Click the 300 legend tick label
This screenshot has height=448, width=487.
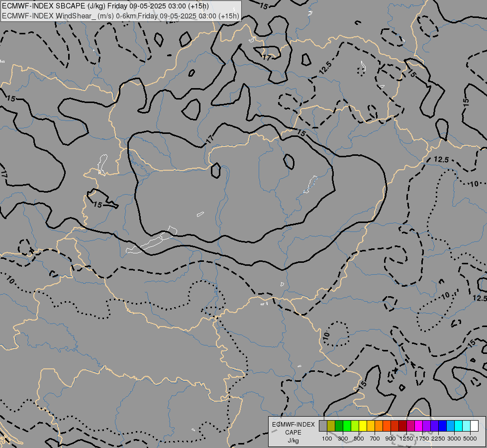(x=343, y=439)
